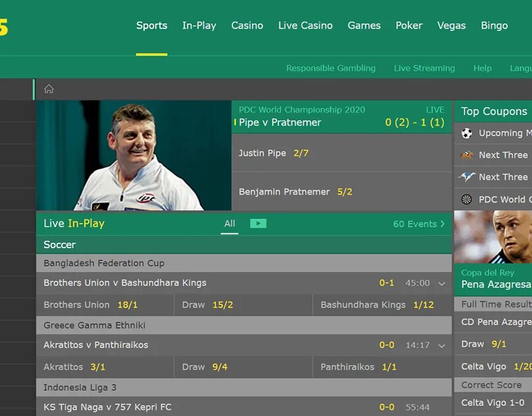Click the greyhound icon under Top Coupons
The width and height of the screenshot is (532, 416).
pyautogui.click(x=467, y=177)
